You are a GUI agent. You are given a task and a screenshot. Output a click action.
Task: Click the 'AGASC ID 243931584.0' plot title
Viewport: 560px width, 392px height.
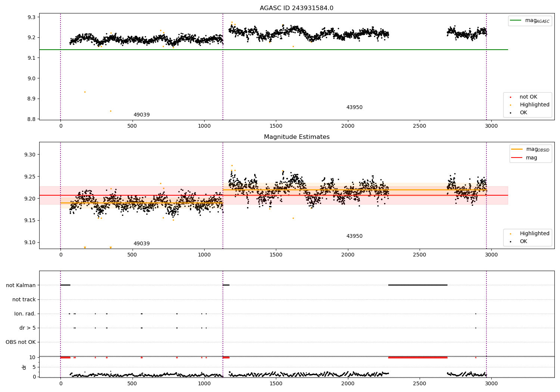(x=296, y=8)
